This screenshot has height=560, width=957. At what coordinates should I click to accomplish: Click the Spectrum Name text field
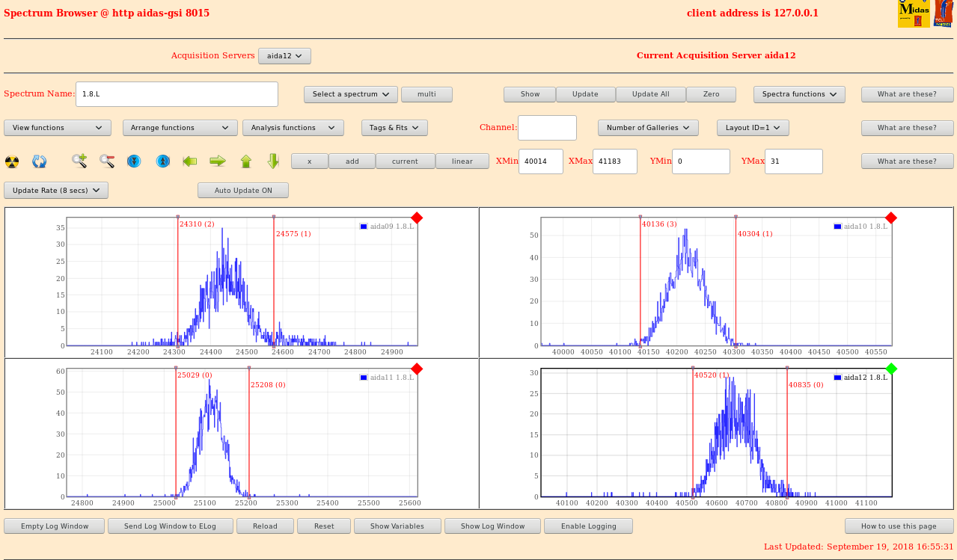click(177, 94)
